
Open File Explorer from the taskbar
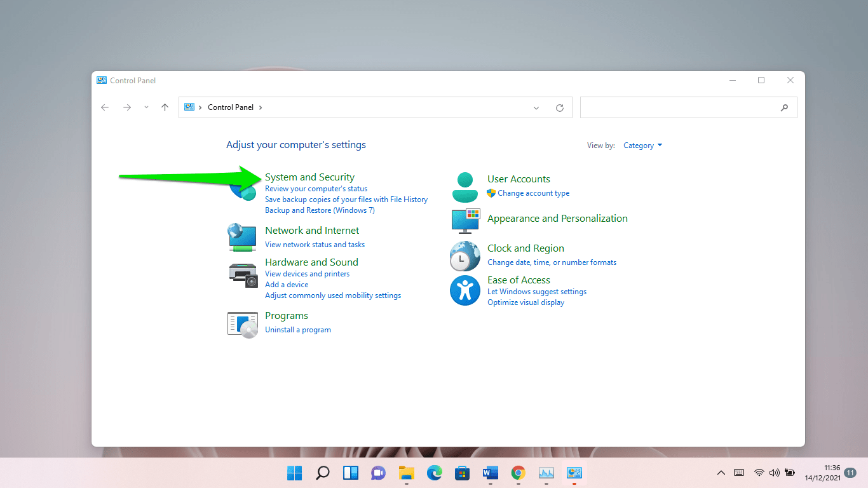coord(406,473)
